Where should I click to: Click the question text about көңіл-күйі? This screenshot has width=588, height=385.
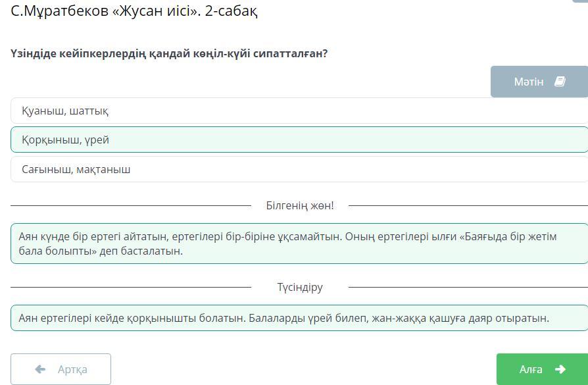[x=169, y=54]
